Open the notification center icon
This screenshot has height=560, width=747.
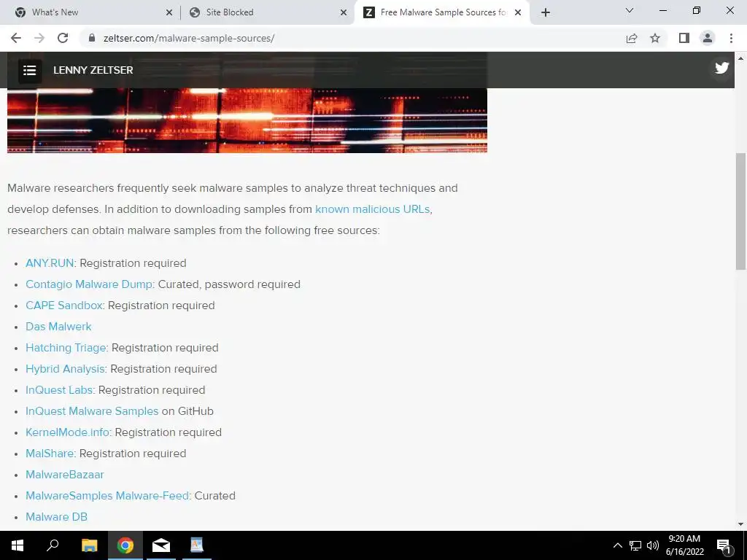tap(724, 545)
